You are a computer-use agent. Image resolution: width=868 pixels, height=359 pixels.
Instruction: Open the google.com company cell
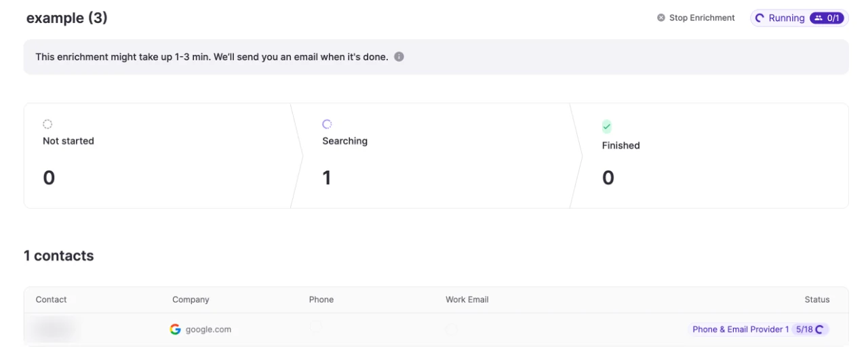[x=200, y=329]
